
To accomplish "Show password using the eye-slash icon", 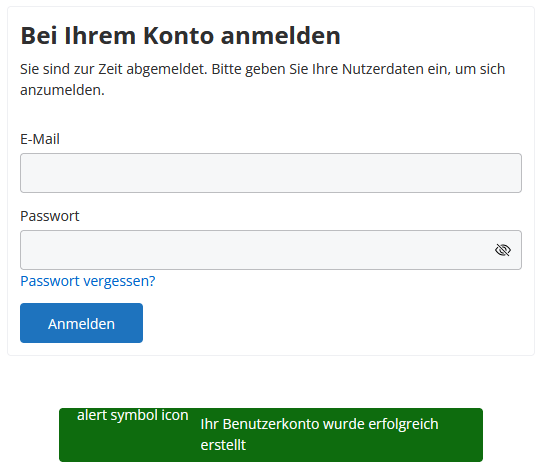I will pos(502,250).
